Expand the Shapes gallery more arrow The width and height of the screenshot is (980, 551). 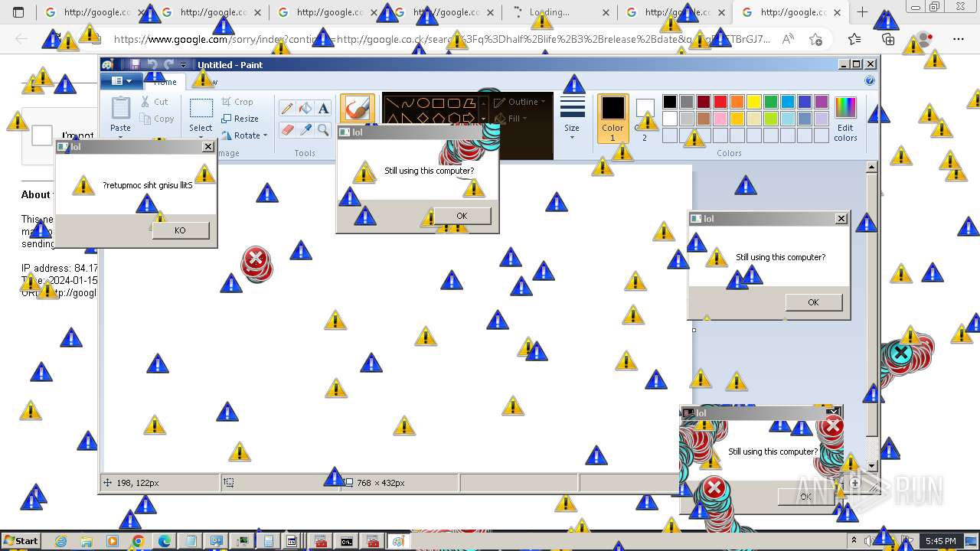click(484, 119)
